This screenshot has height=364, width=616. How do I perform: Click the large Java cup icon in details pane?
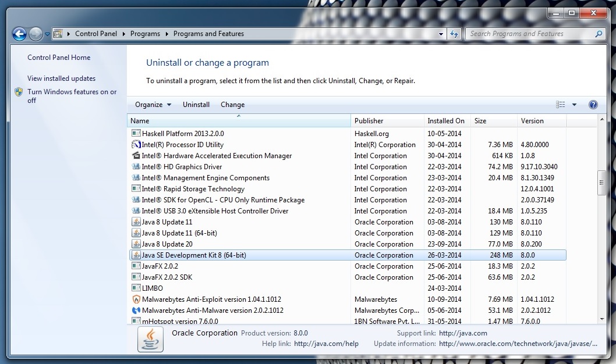pos(150,340)
